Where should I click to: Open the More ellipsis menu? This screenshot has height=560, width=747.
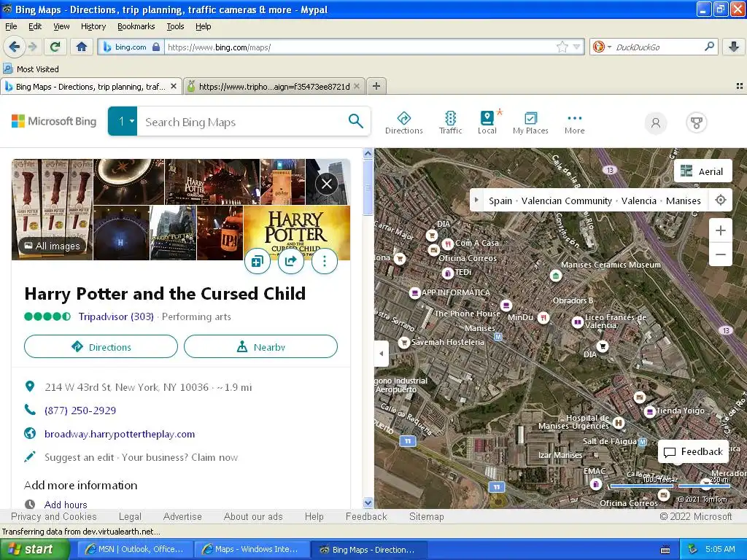(575, 122)
